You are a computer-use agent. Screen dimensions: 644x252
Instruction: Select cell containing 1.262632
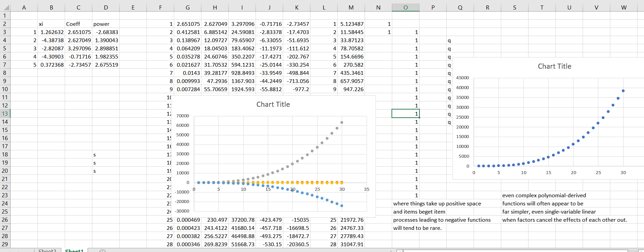51,32
